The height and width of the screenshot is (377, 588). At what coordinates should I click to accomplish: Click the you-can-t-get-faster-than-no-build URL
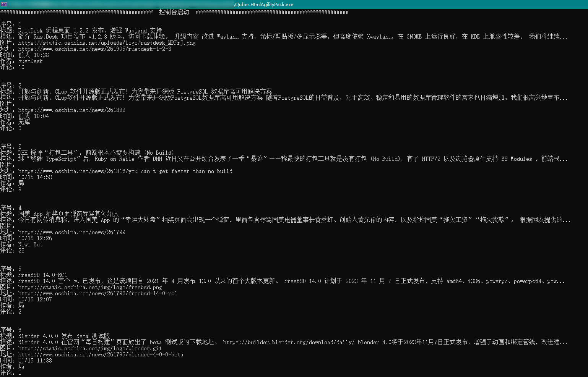point(125,171)
